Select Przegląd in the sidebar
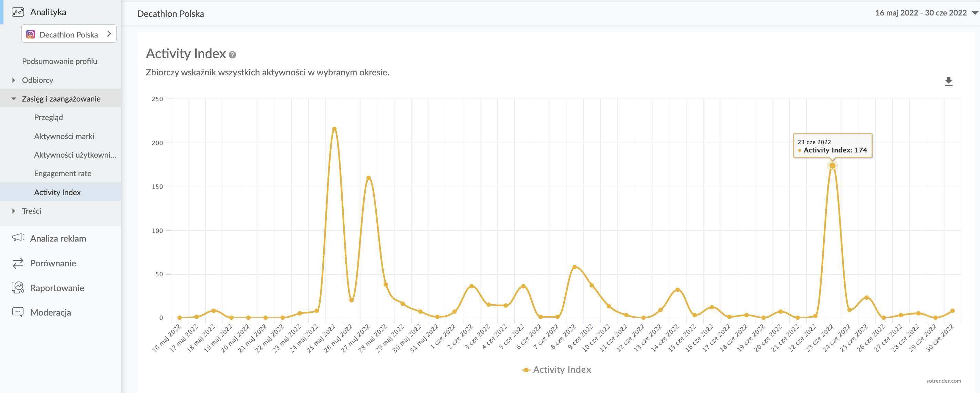 pos(48,117)
